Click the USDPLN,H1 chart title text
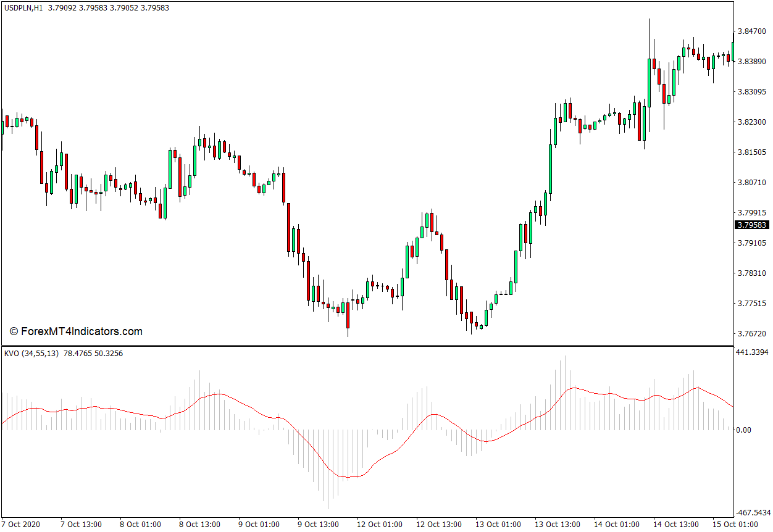Screen dimensions: 773x532 [x=23, y=8]
